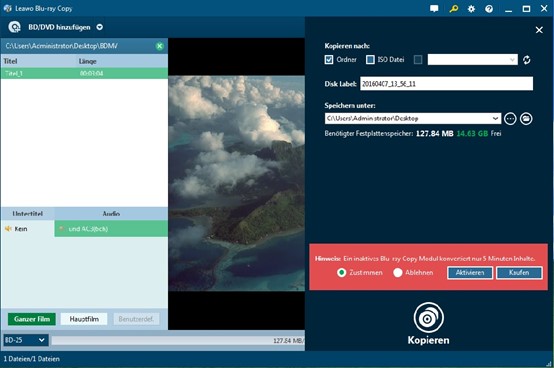Image resolution: width=554 pixels, height=368 pixels.
Task: Select the Ablehnen radio button
Action: coord(398,273)
